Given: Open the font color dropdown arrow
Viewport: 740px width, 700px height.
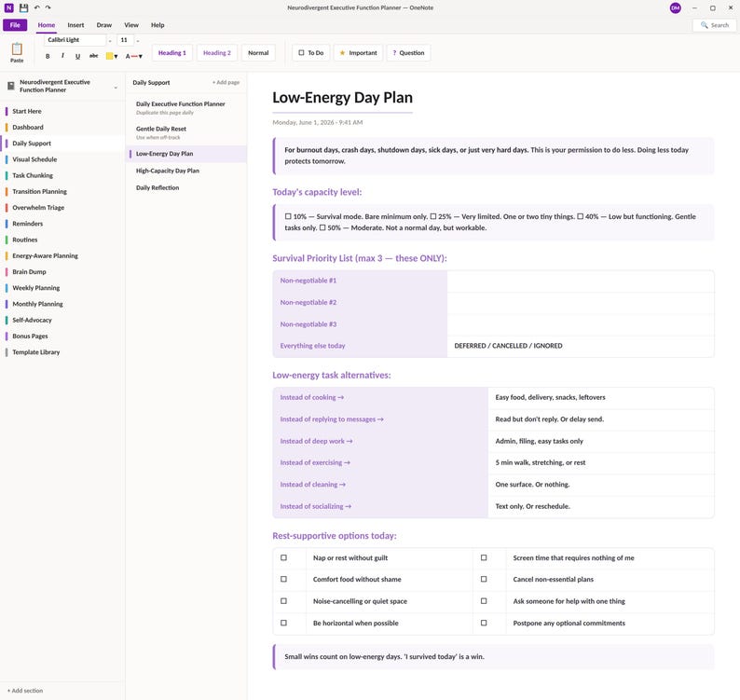Looking at the screenshot, I should click(x=140, y=57).
